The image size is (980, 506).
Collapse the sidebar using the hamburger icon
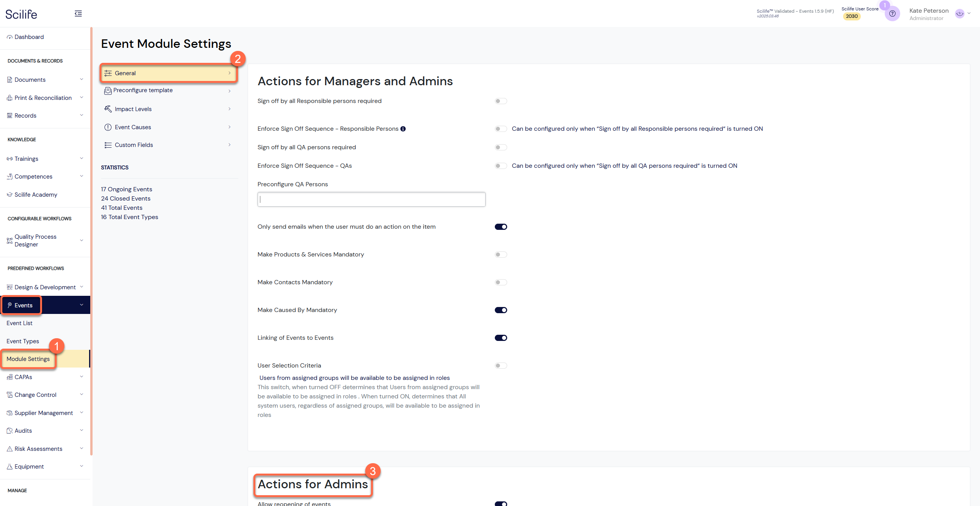tap(78, 13)
